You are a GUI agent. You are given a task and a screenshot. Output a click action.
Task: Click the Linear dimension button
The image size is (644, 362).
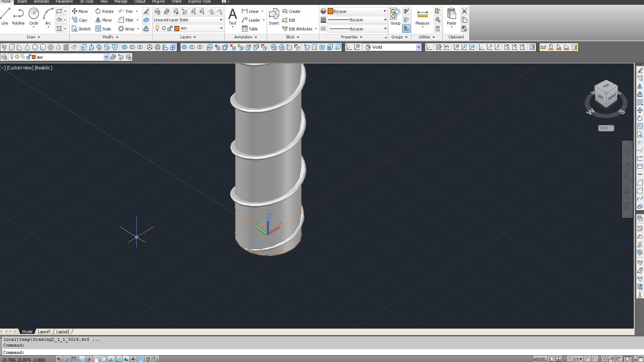coord(250,11)
